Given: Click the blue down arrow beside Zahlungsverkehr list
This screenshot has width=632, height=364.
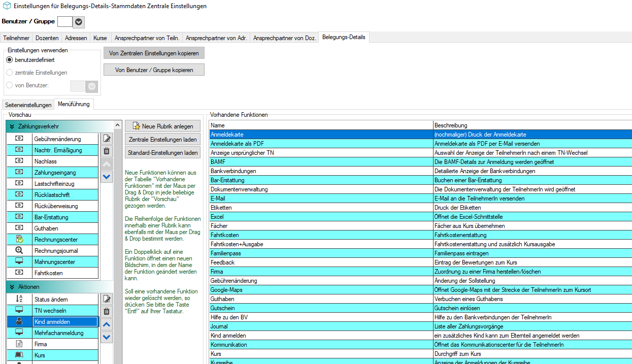Looking at the screenshot, I should click(107, 177).
